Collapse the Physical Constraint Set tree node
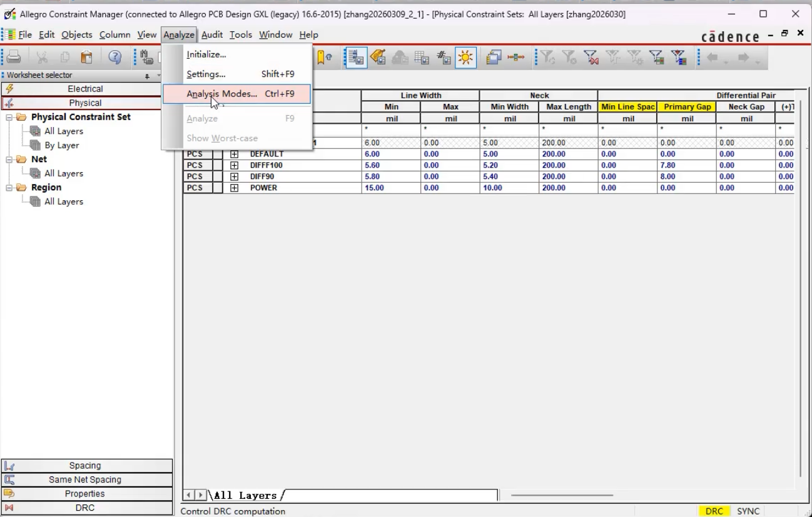This screenshot has height=517, width=812. (x=9, y=117)
